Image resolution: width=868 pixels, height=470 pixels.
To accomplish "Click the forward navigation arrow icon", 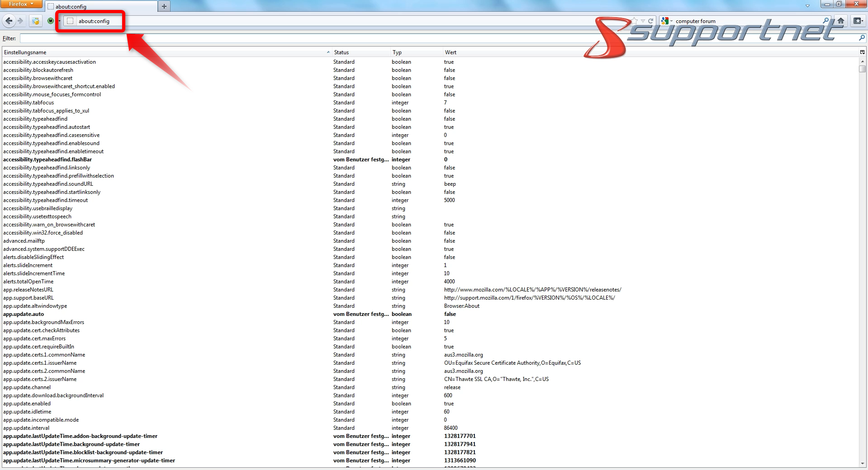I will pos(20,21).
